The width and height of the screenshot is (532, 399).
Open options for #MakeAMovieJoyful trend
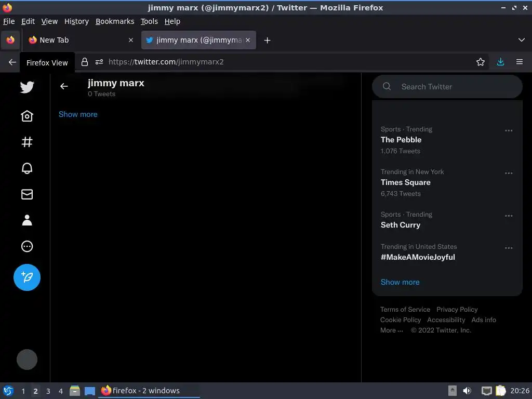509,248
